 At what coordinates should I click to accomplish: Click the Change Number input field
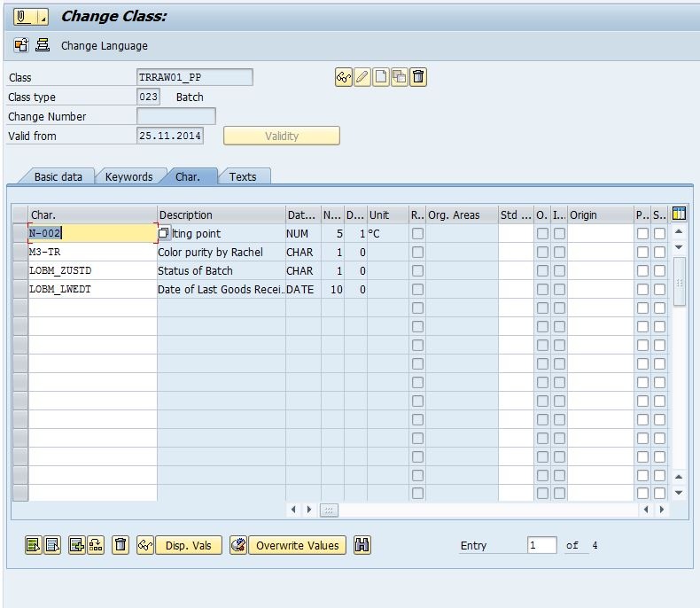tap(176, 116)
